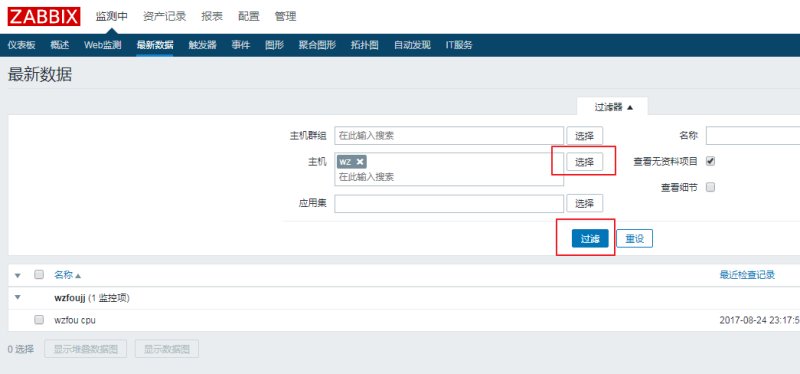Open the 报表 top menu
The width and height of the screenshot is (800, 374).
[212, 16]
